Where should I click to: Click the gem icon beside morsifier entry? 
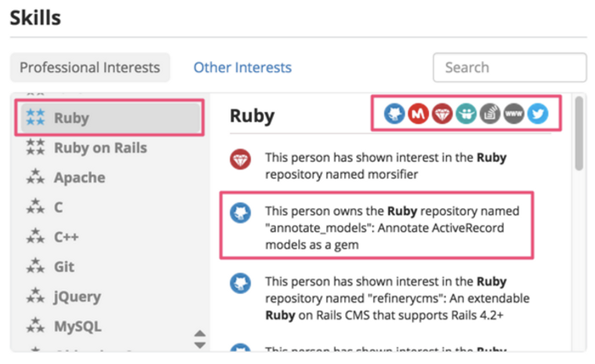click(x=240, y=159)
